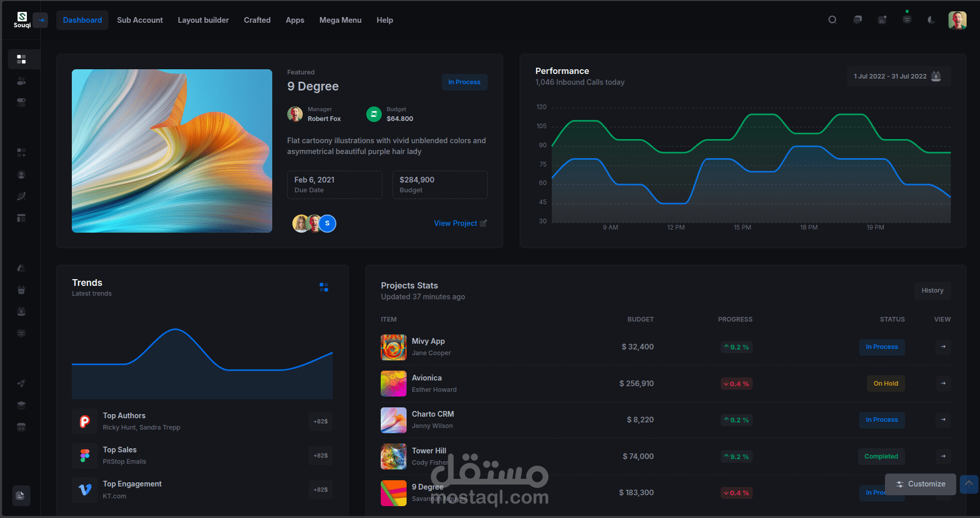The height and width of the screenshot is (518, 980).
Task: Open the toggle switches icon in the sidebar
Action: click(x=21, y=102)
